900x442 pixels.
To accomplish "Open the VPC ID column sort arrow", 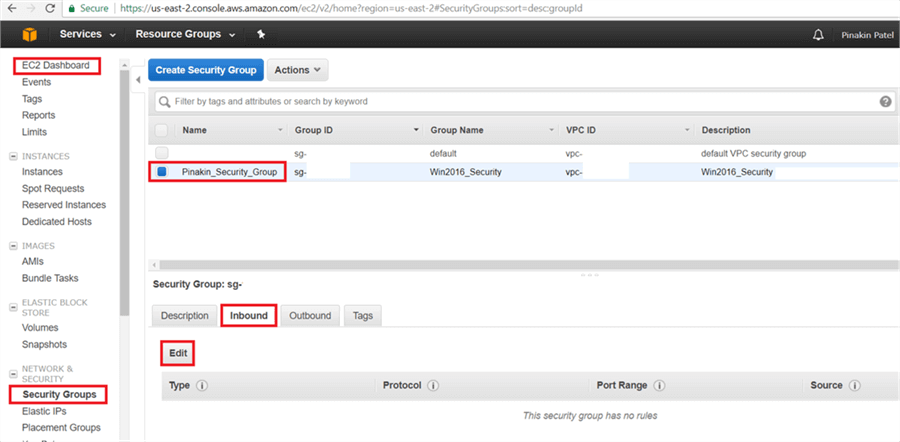I will (x=687, y=131).
